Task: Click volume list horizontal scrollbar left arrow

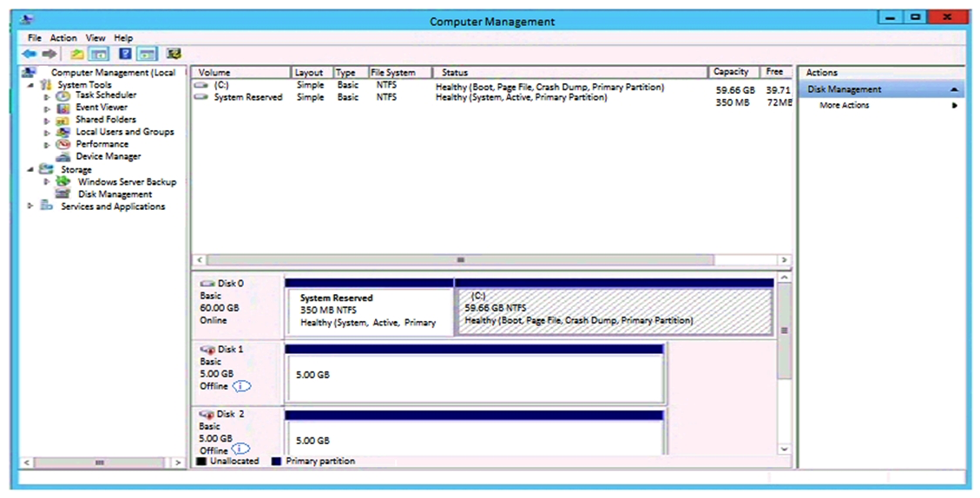Action: point(200,260)
